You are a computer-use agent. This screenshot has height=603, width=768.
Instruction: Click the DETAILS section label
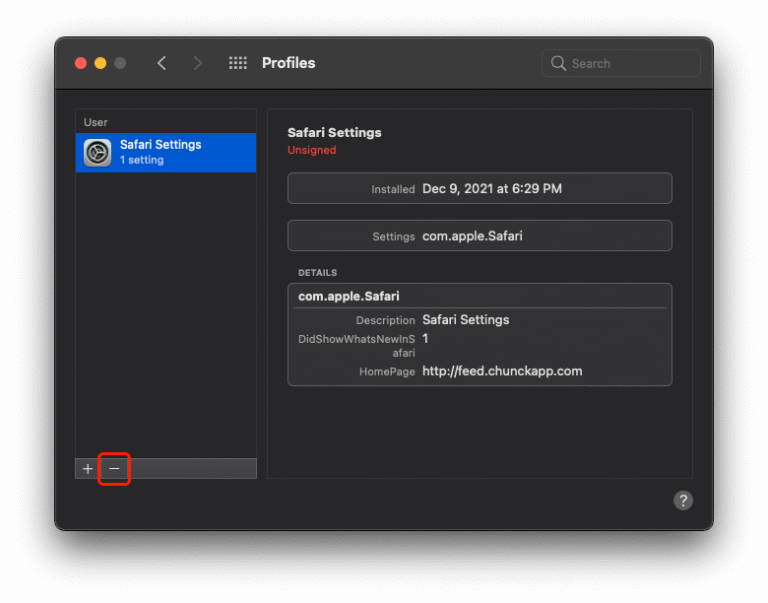[x=317, y=273]
